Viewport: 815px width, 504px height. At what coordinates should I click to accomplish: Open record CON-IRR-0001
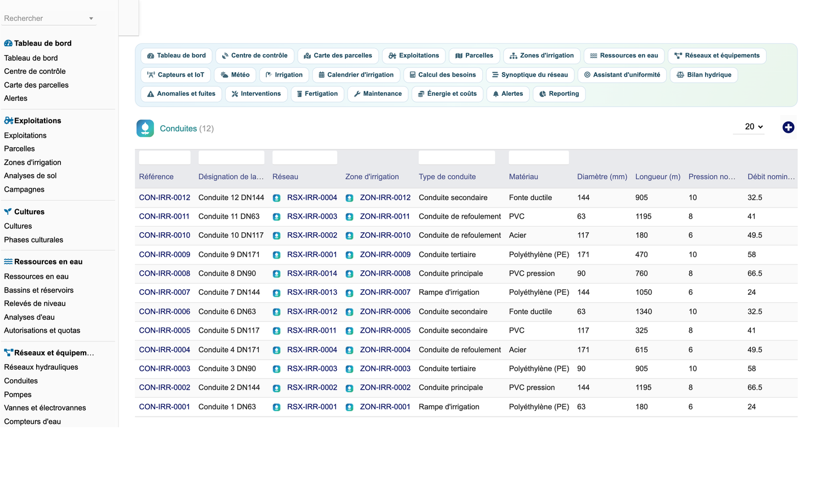[164, 407]
